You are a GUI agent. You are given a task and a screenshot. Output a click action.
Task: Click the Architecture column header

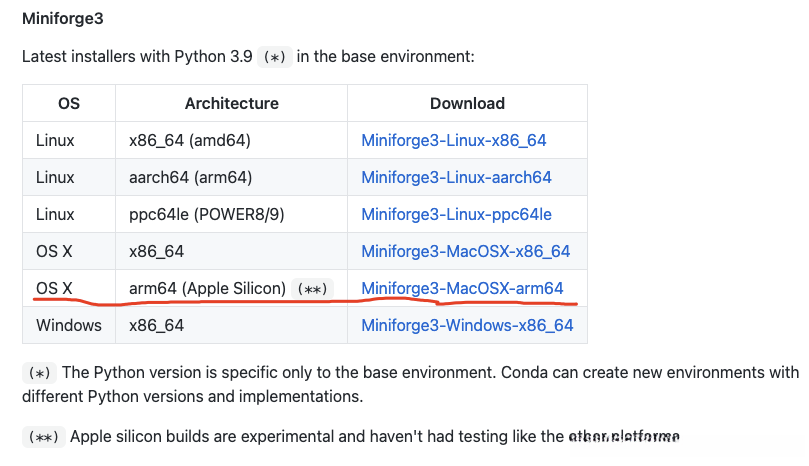tap(231, 103)
